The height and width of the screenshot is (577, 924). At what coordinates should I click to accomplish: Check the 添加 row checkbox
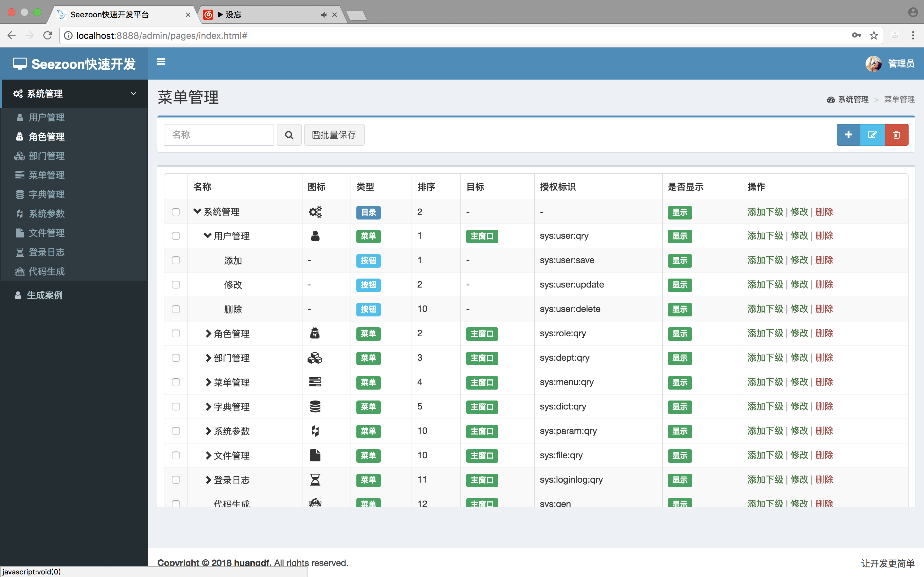pos(176,260)
